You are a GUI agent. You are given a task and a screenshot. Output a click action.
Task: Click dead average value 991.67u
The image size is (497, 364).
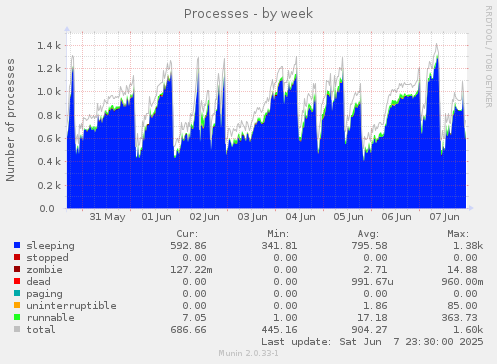click(x=373, y=282)
